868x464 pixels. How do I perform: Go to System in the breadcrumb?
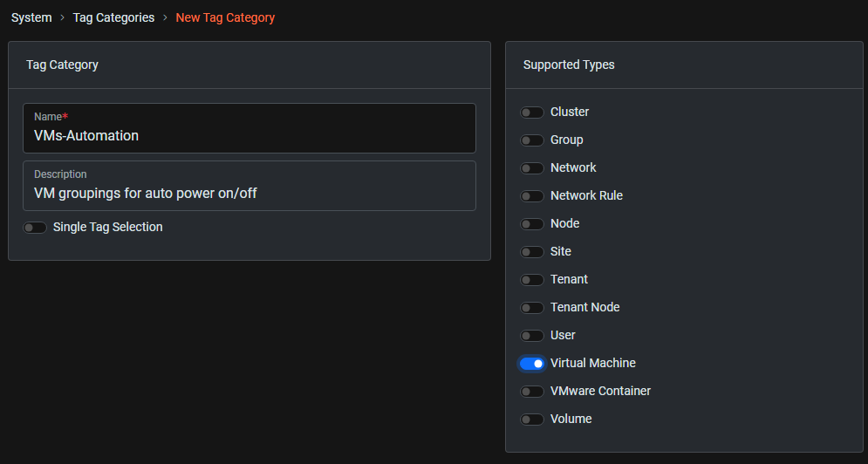point(31,17)
